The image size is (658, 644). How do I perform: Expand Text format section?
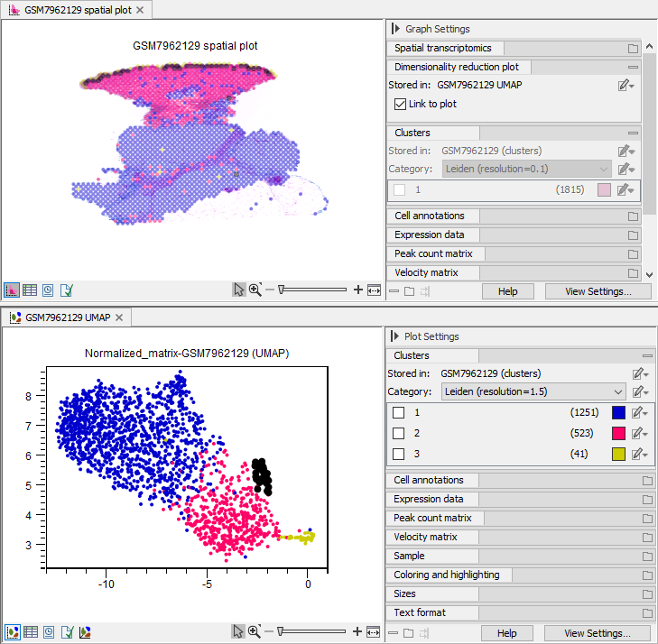pyautogui.click(x=647, y=613)
